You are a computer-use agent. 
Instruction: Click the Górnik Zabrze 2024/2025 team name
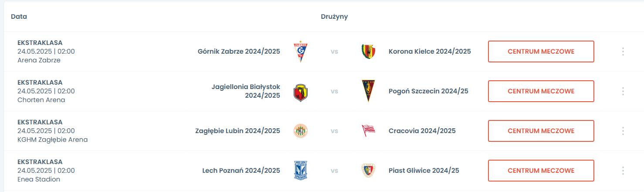point(239,51)
